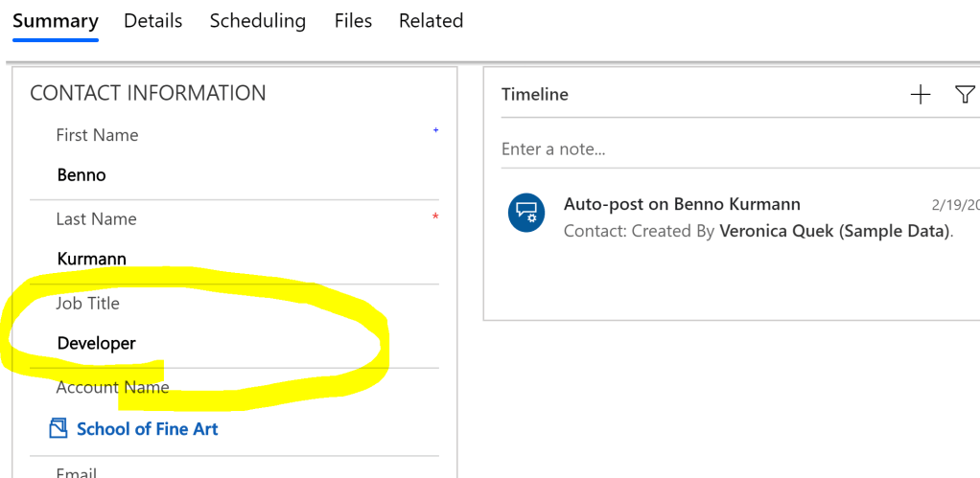Click the Account Name field label

pos(112,388)
